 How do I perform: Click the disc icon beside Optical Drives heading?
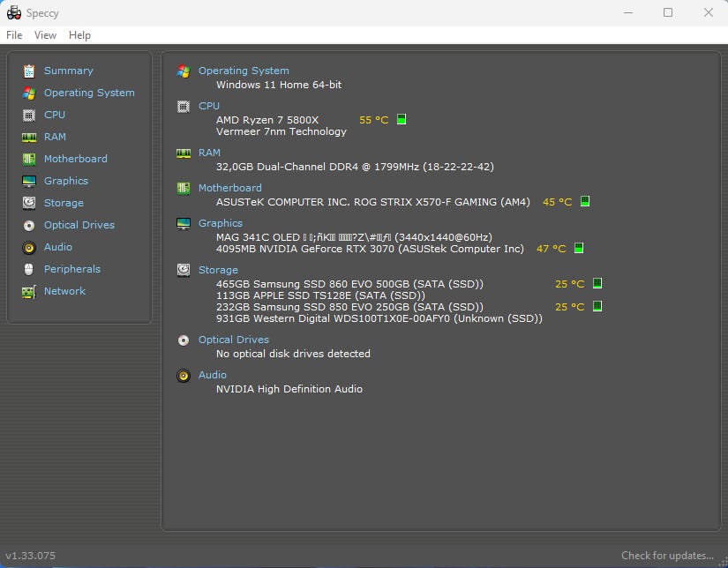pyautogui.click(x=184, y=340)
